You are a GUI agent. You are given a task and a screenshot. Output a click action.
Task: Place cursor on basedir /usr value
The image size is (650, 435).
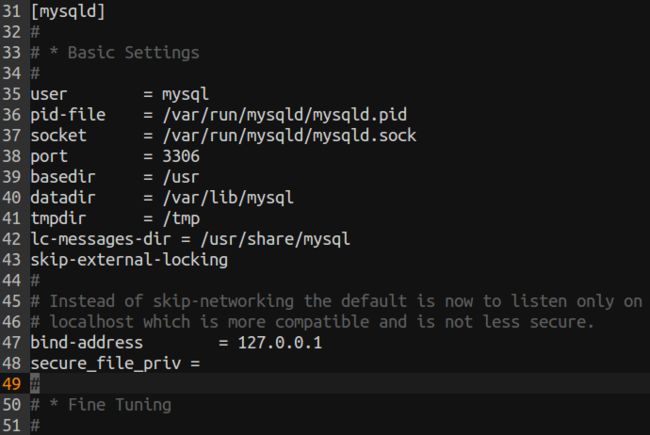[181, 177]
